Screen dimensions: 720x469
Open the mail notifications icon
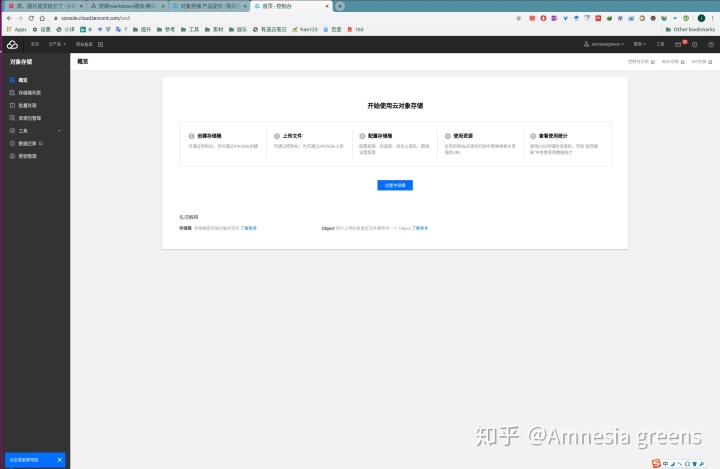(x=678, y=45)
